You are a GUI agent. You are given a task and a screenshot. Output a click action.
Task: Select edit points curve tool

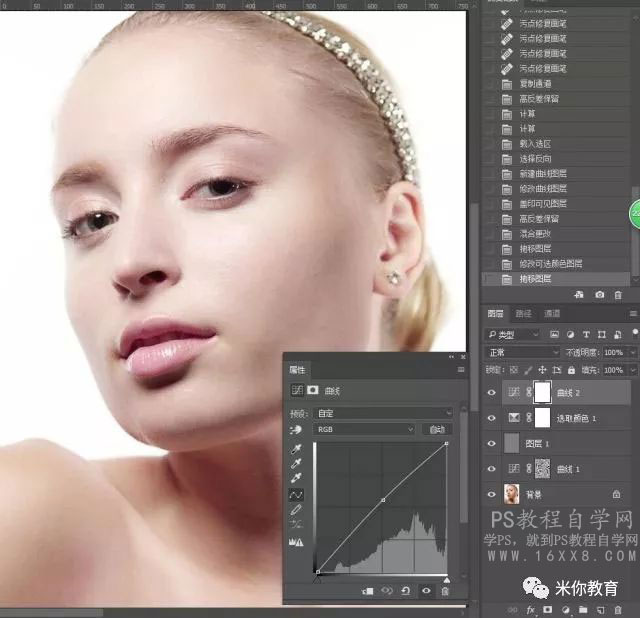[296, 495]
